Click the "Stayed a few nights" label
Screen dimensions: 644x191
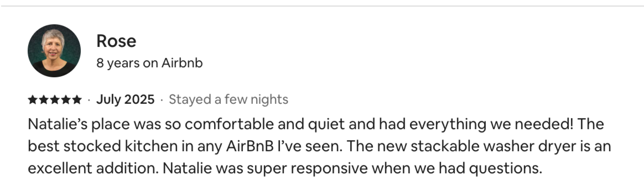pos(228,99)
